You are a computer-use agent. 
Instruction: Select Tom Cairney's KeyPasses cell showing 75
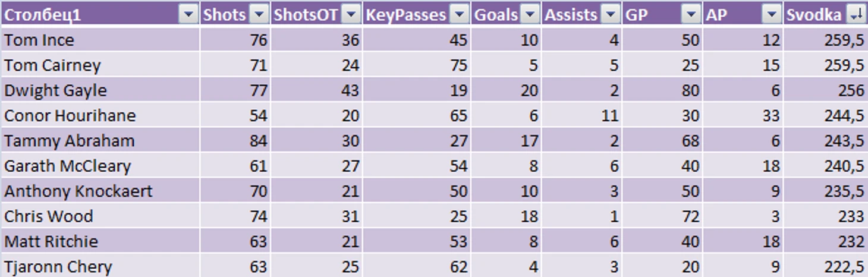416,65
